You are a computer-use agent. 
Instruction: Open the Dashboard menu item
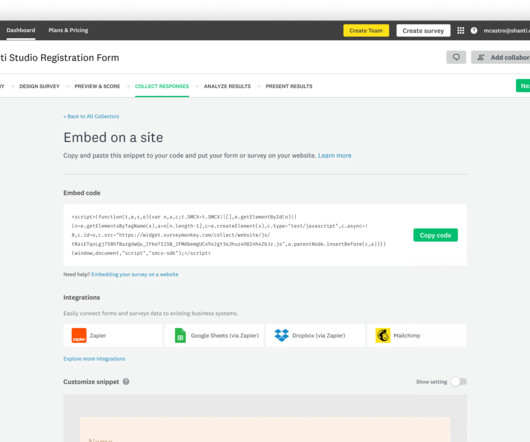click(21, 30)
